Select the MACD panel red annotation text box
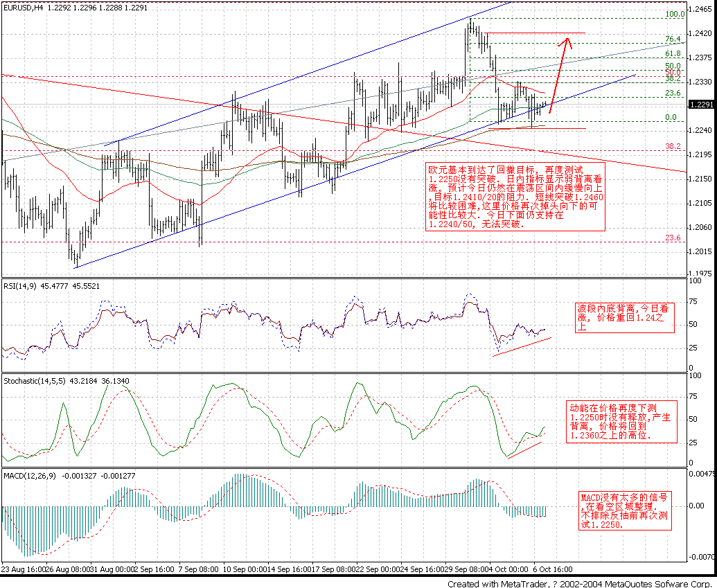Screen dimensions: 717x588 click(x=625, y=510)
